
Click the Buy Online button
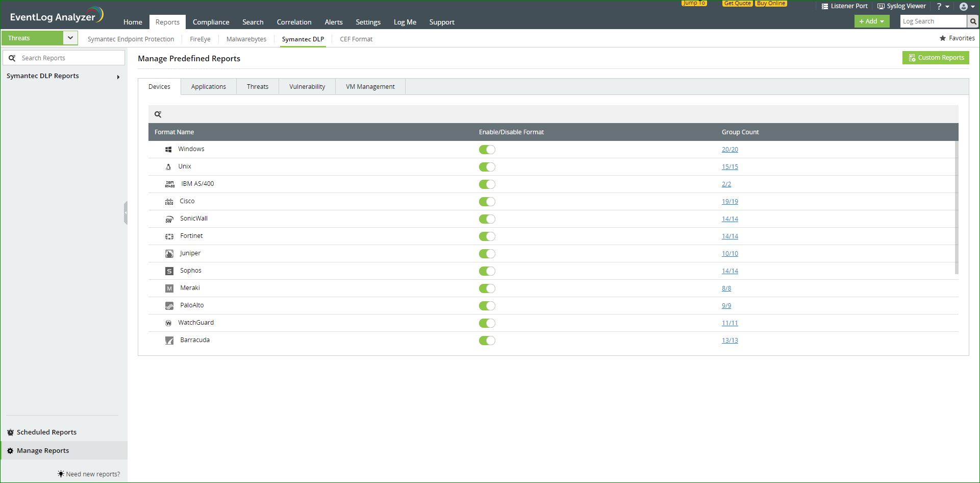point(771,3)
